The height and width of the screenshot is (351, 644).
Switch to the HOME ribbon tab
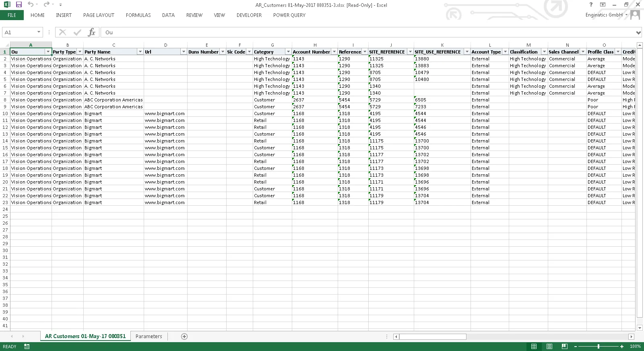pos(37,15)
